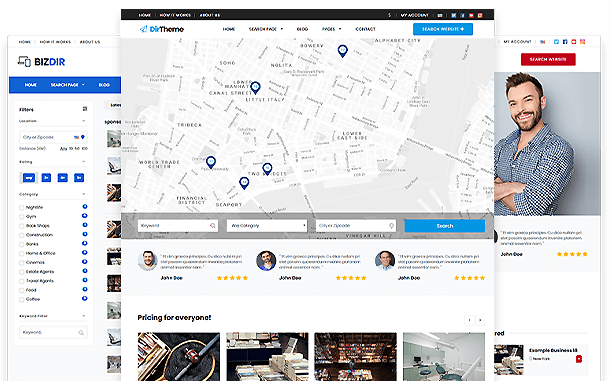Click blue Search button in map bar
The height and width of the screenshot is (381, 612).
445,226
